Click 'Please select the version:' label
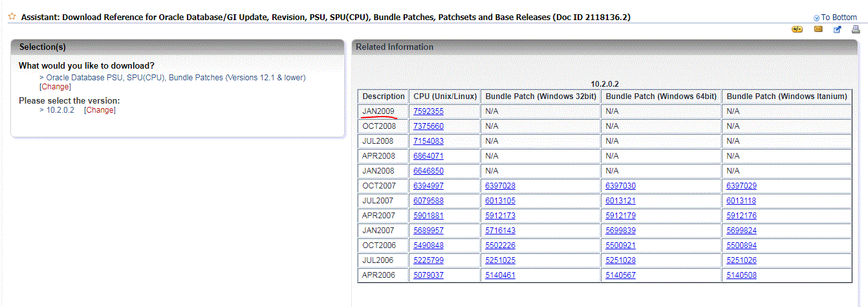 (x=69, y=100)
